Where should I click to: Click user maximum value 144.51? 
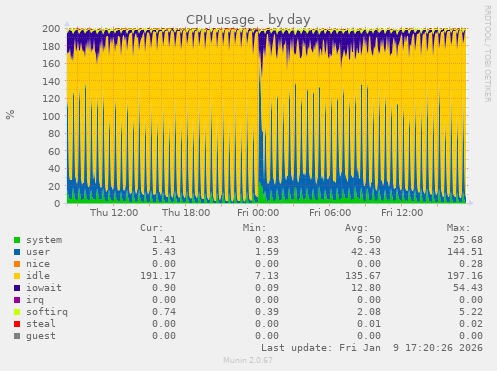[x=465, y=252]
